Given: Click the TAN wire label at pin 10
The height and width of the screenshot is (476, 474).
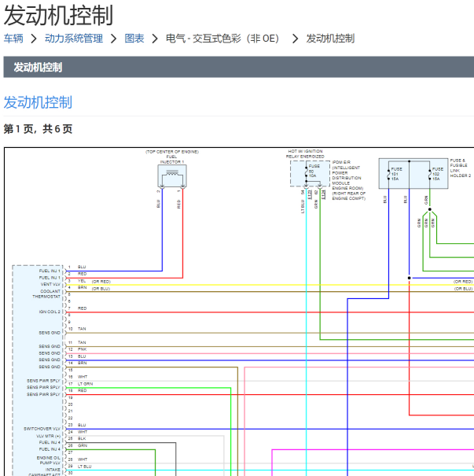Looking at the screenshot, I should pos(82,329).
